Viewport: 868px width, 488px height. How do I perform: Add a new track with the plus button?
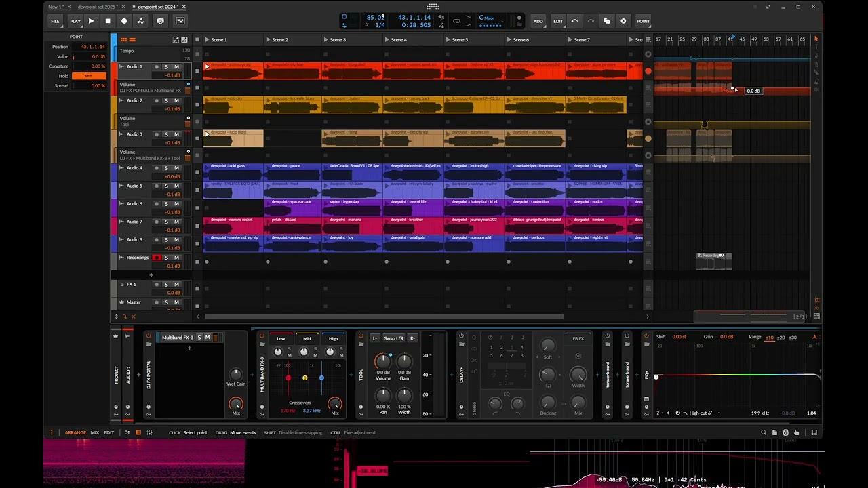pos(151,275)
